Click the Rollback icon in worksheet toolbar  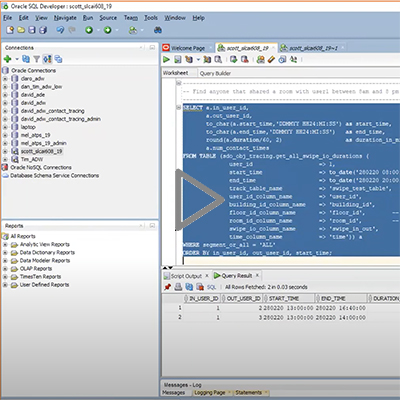pyautogui.click(x=245, y=59)
